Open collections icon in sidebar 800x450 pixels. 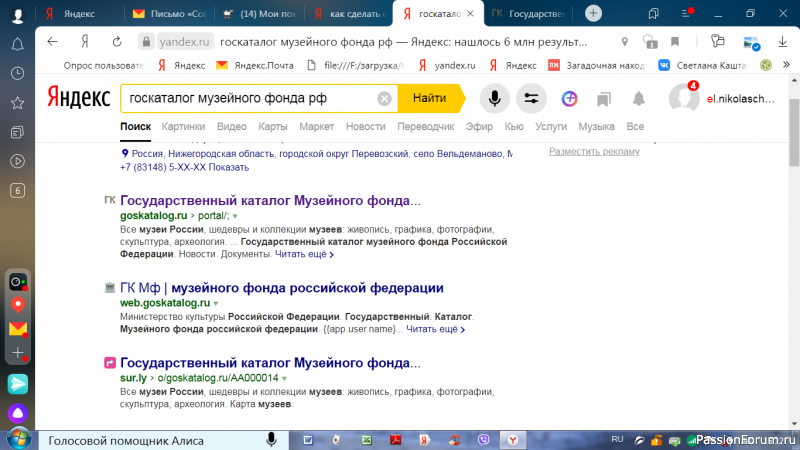click(17, 132)
